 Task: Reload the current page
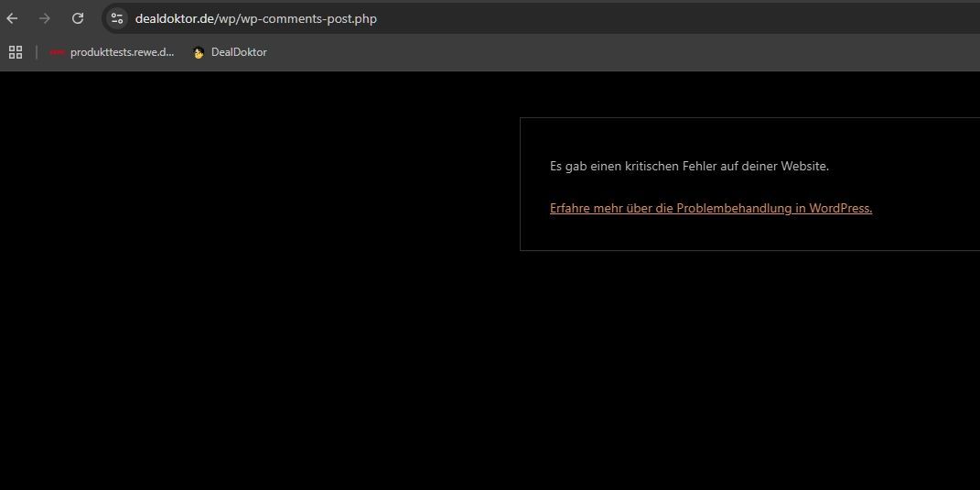tap(78, 18)
